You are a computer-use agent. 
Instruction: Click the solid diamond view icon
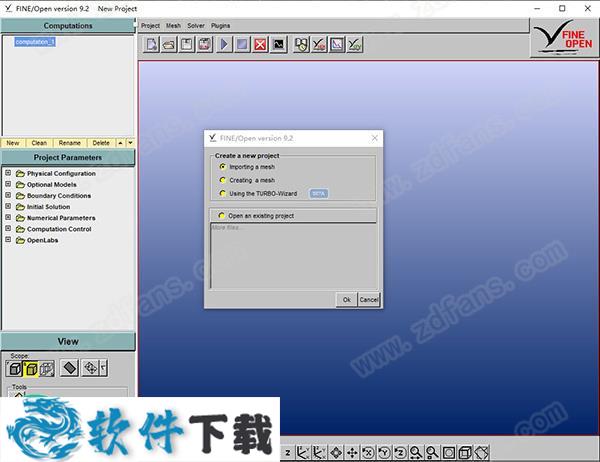coord(70,368)
